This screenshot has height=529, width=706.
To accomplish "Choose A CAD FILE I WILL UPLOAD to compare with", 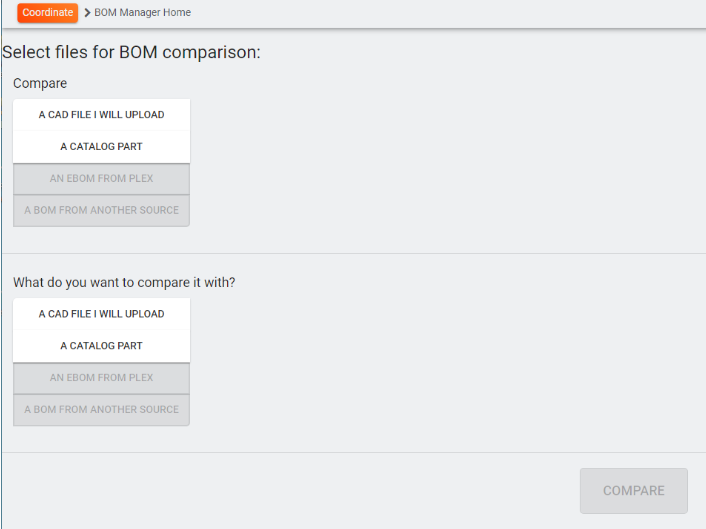I will [x=101, y=314].
